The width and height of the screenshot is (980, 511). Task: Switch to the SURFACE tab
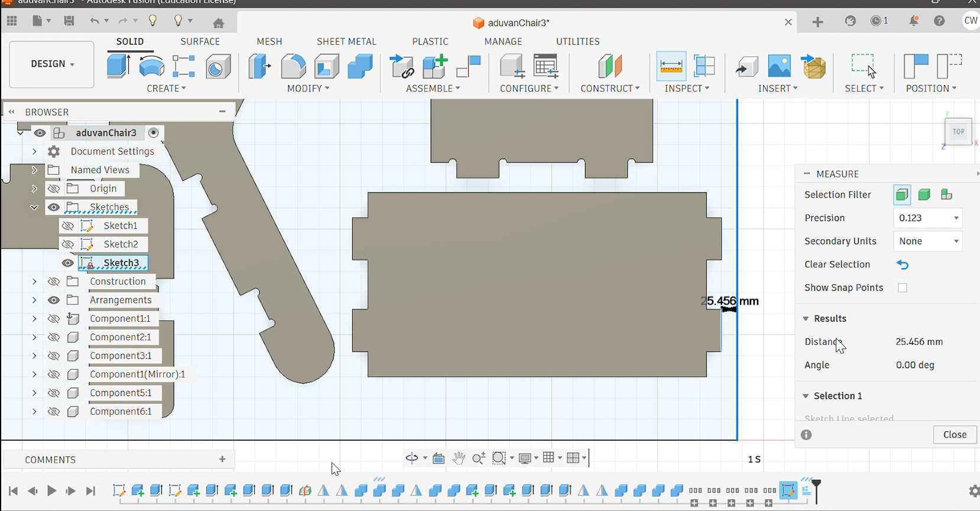tap(200, 41)
